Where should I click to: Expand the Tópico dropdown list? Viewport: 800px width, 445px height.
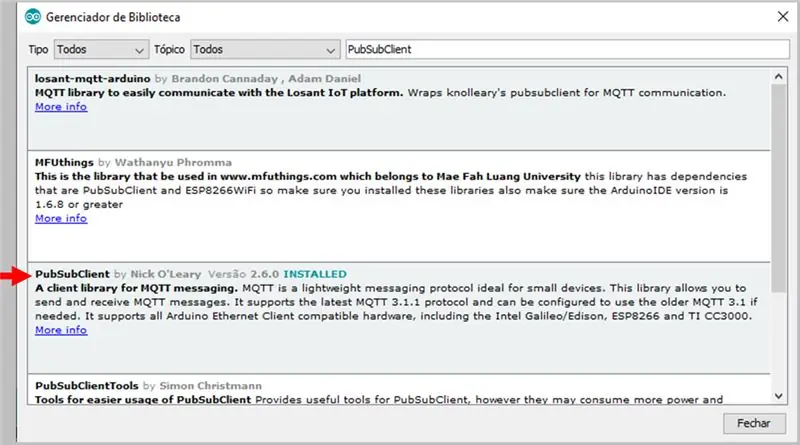[265, 50]
